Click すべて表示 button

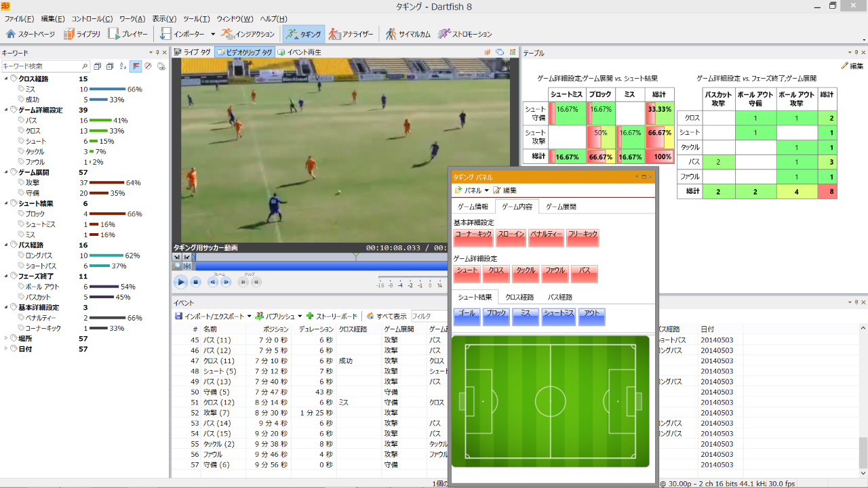(387, 316)
